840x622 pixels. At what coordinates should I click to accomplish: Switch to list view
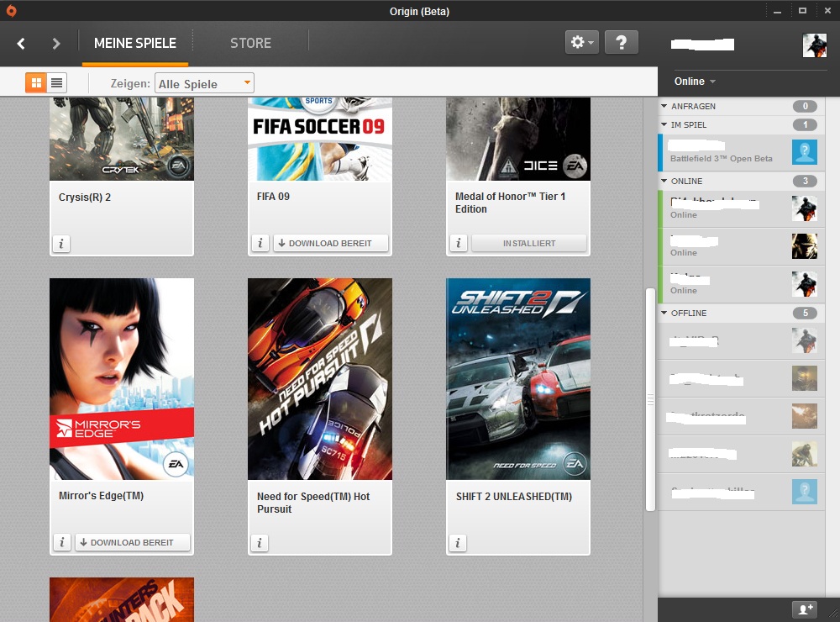coord(56,82)
